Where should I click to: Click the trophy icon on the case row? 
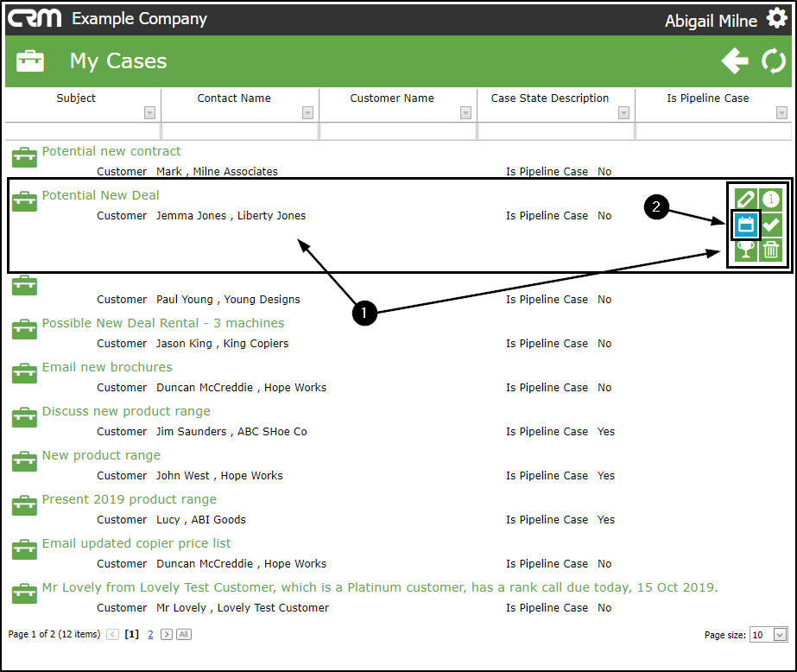point(745,250)
